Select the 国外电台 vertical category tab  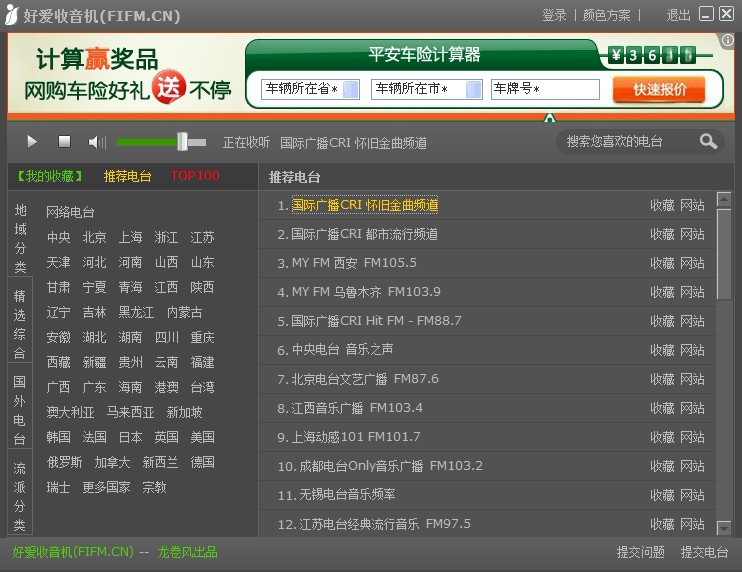click(19, 410)
